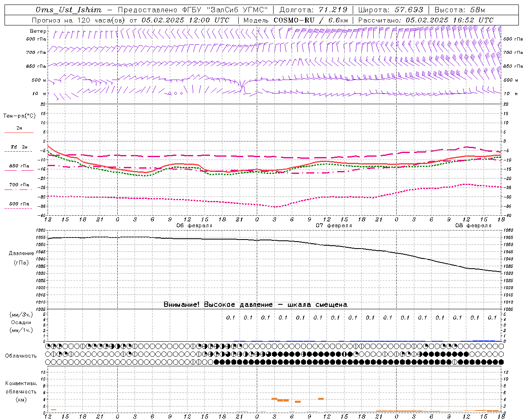Image resolution: width=525 pixels, height=420 pixels.
Task: Click the Долгота longitude value 71.219
Action: 333,10
